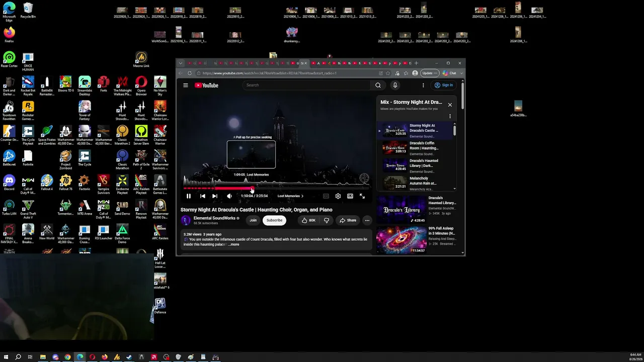
Task: Play Dracula's Haunted Library playlist item
Action: (417, 166)
